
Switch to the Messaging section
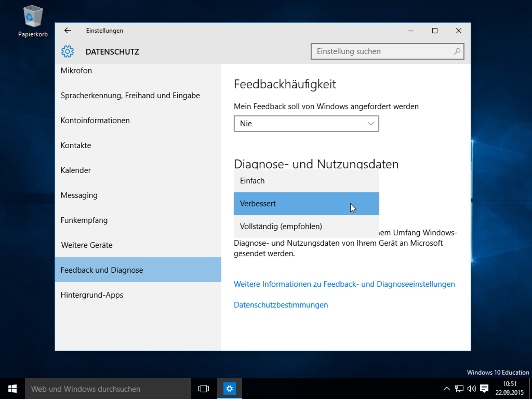coord(138,195)
